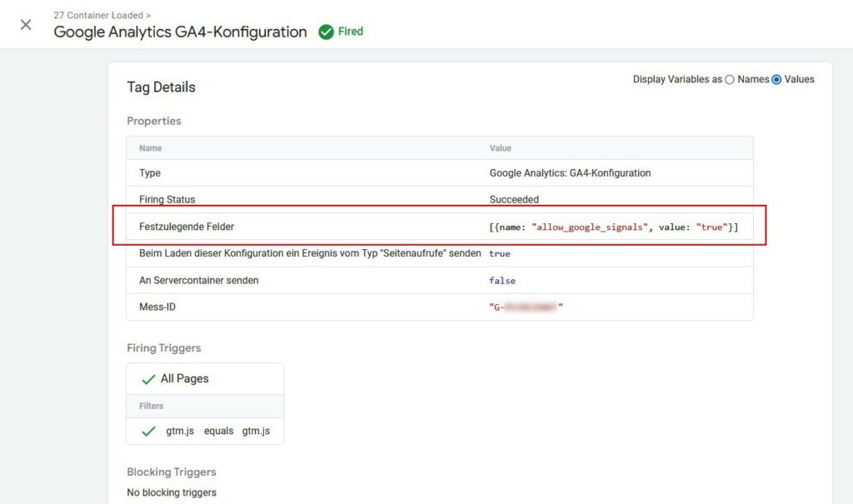Click the checkmark icon beside All Pages
The height and width of the screenshot is (504, 853).
point(148,379)
